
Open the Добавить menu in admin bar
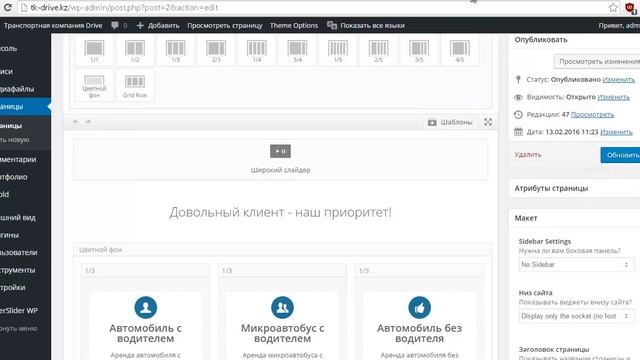point(158,25)
